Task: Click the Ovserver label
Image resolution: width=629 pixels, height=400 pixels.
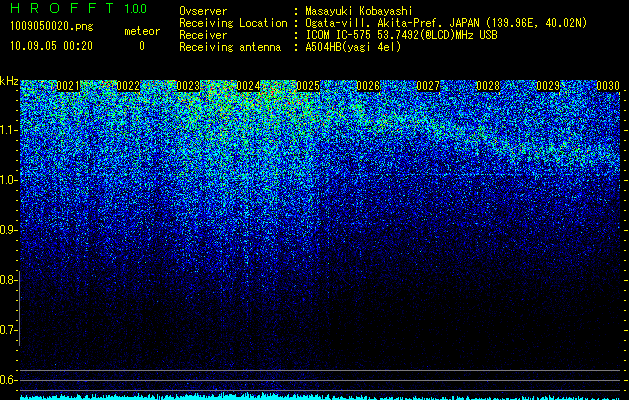Action: (203, 11)
